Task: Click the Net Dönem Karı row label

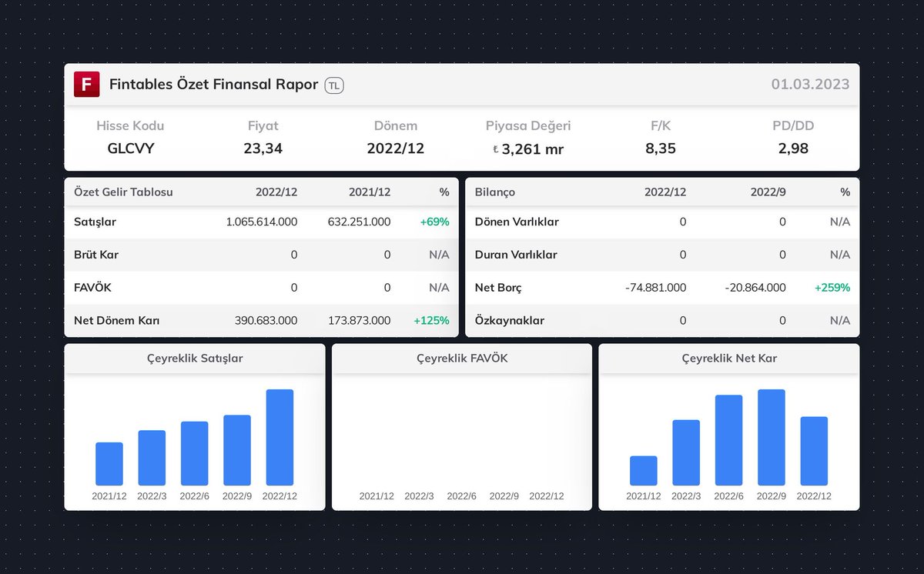Action: click(116, 321)
